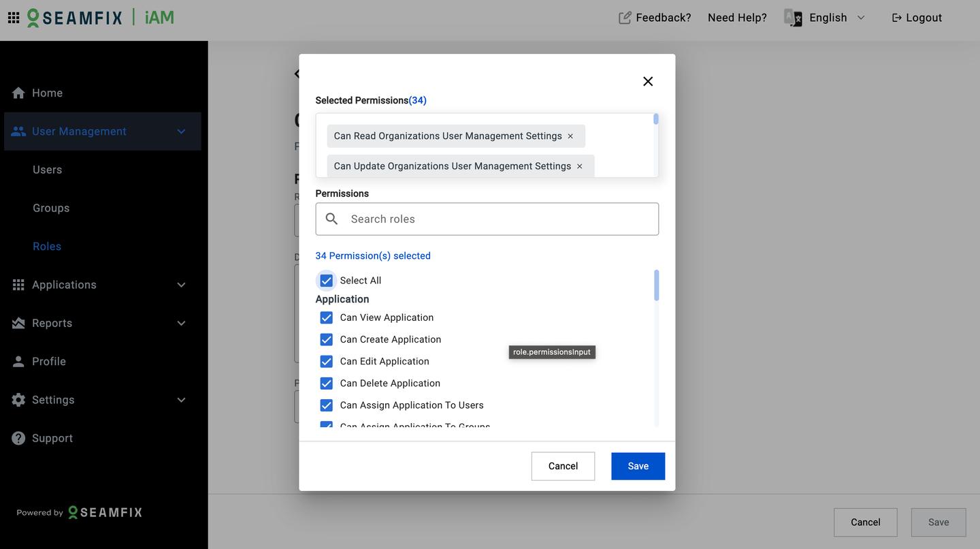Click the Logout link text
Image resolution: width=980 pixels, height=549 pixels.
(x=924, y=18)
